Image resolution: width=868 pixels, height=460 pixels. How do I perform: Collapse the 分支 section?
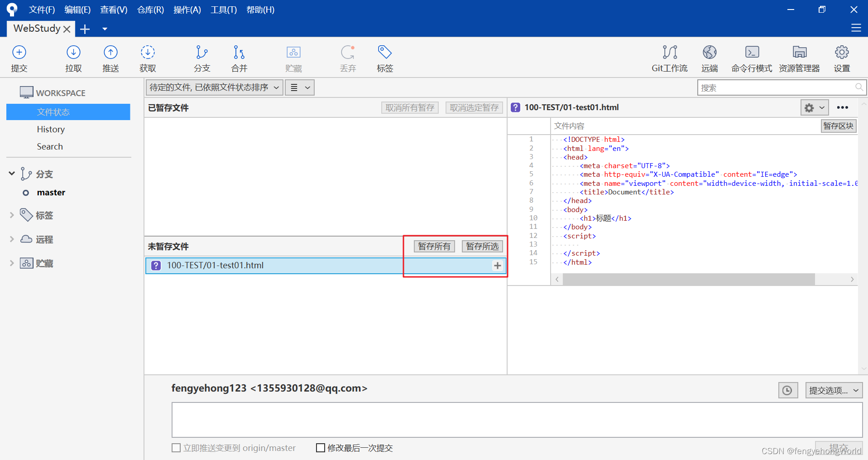tap(12, 174)
